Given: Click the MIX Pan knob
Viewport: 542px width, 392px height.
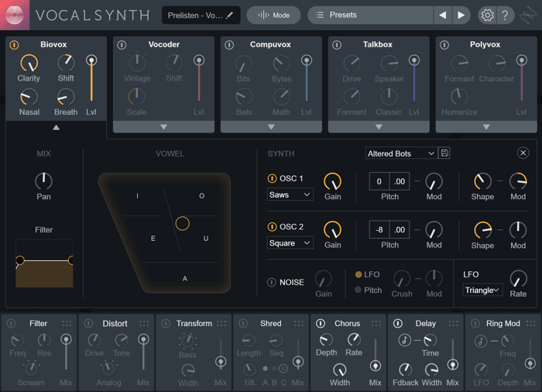Looking at the screenshot, I should (43, 181).
